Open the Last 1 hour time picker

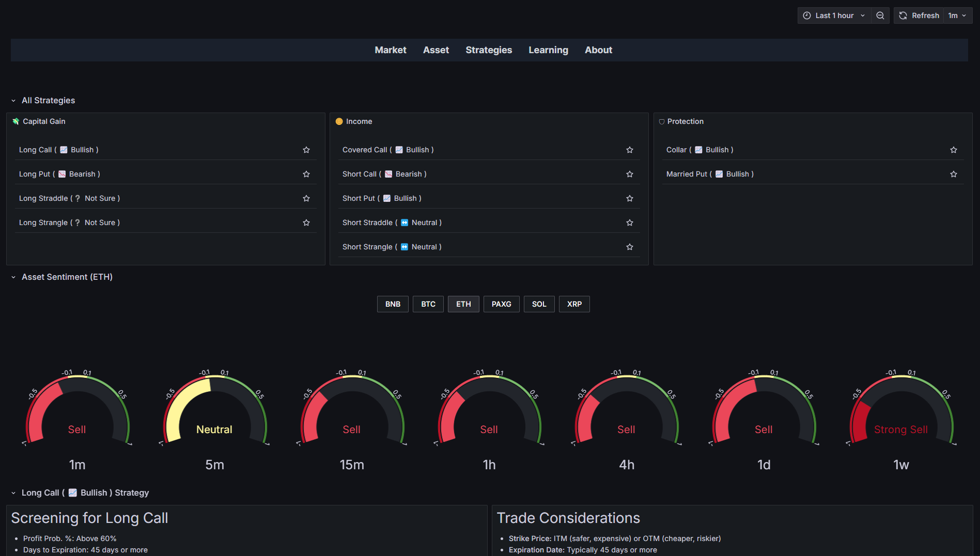pos(834,15)
